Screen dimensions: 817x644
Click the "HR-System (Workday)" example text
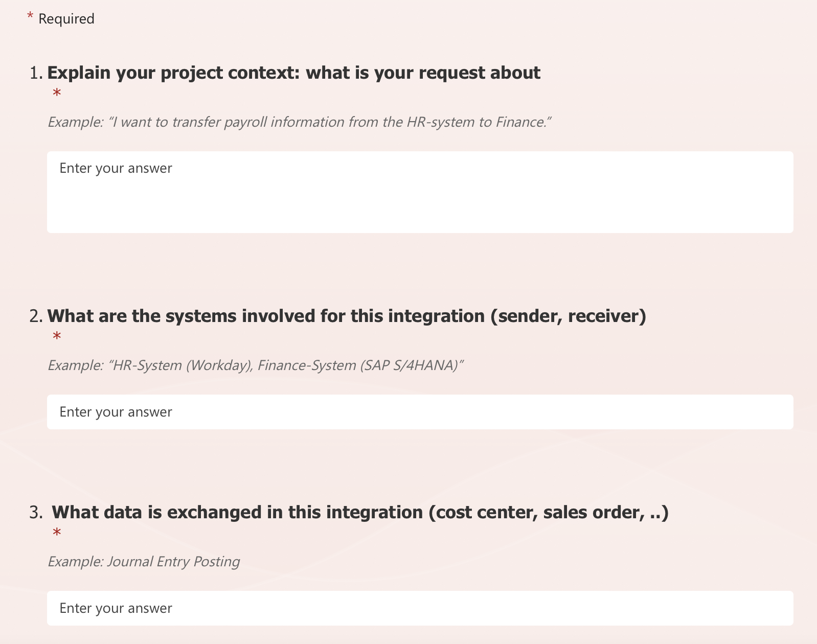click(181, 365)
